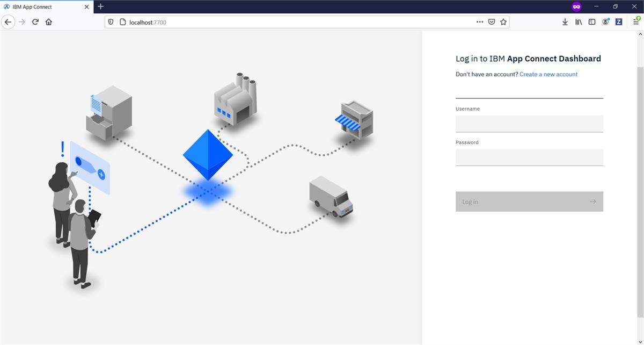Toggle the scroll-to-top arrow in scrollbar
This screenshot has width=644, height=345.
click(x=640, y=33)
